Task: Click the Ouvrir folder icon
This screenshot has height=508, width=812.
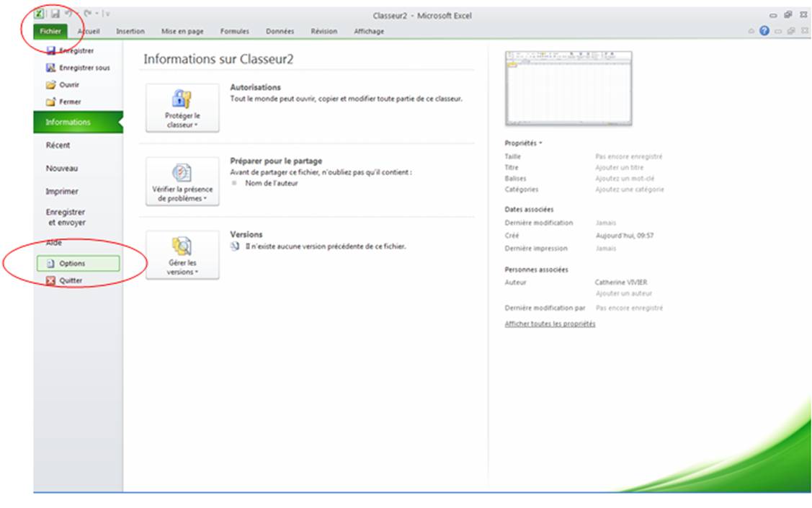Action: [x=50, y=85]
